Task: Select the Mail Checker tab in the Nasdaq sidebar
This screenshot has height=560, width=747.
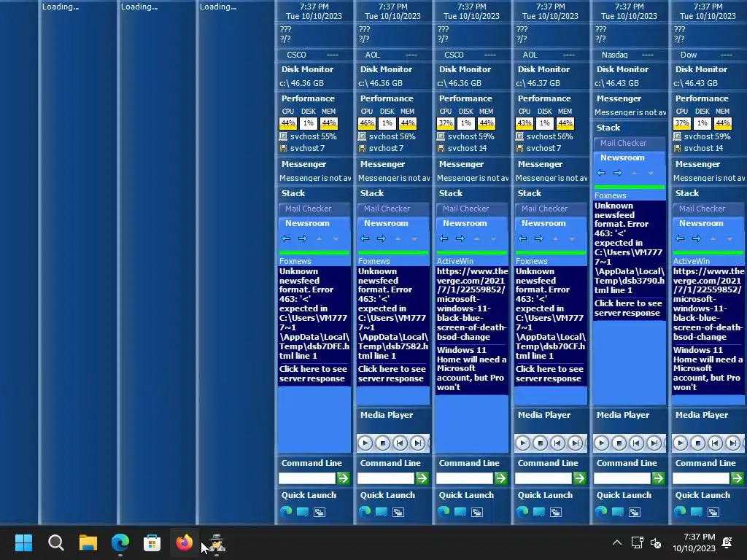Action: (629, 143)
